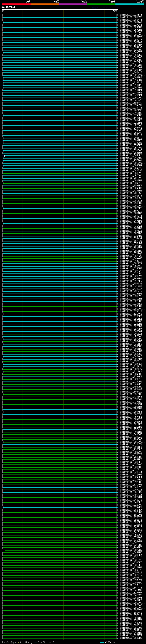146x644 pixels.
Task: Click the UniRef100_B7JNE2 subject label
Action: tap(131, 377)
